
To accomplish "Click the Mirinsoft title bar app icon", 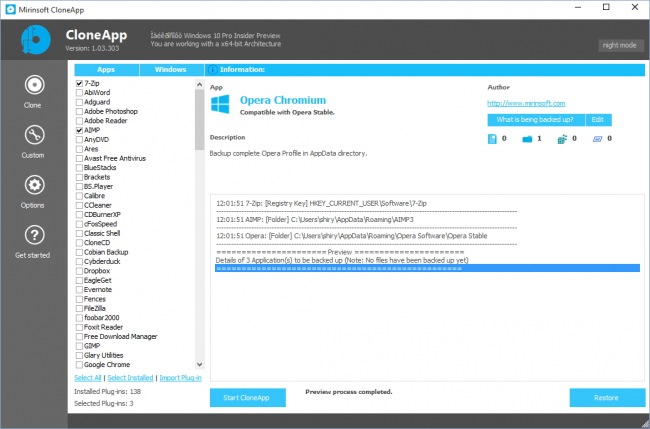I will click(10, 9).
